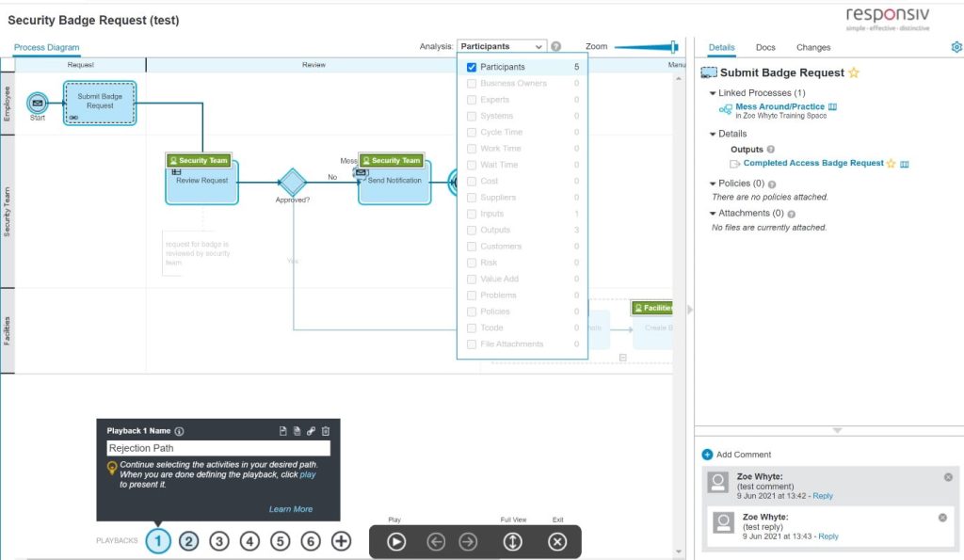Star the Submit Badge Request activity
This screenshot has height=560, width=964.
(854, 73)
